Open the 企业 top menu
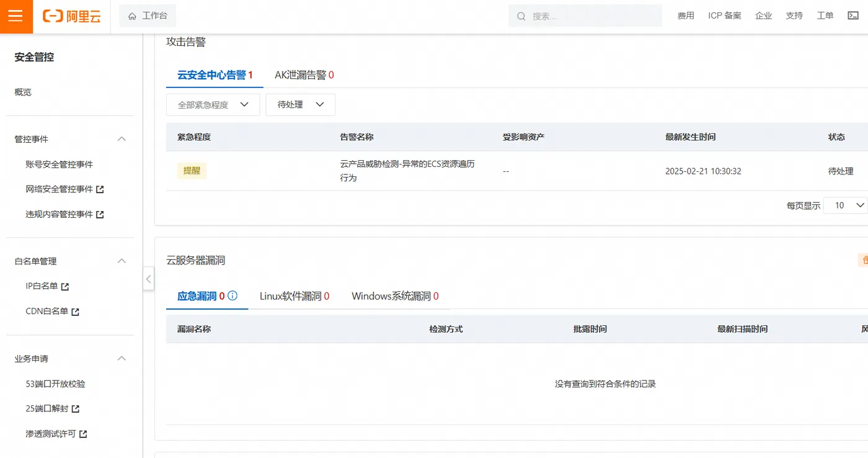 click(764, 16)
